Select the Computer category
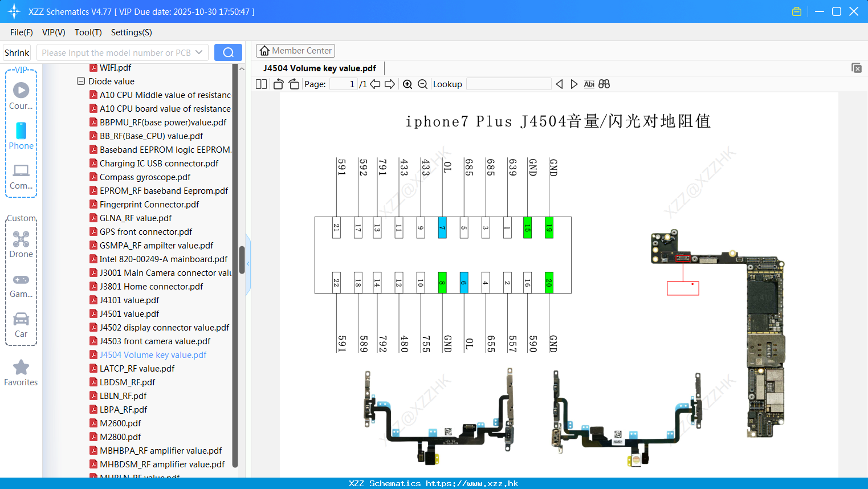Viewport: 868px width, 489px height. (21, 176)
